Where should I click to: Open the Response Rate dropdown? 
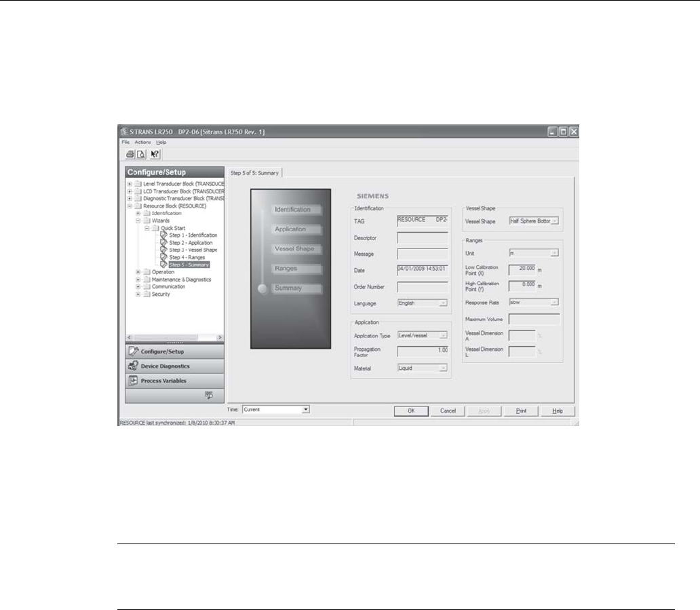[x=554, y=303]
